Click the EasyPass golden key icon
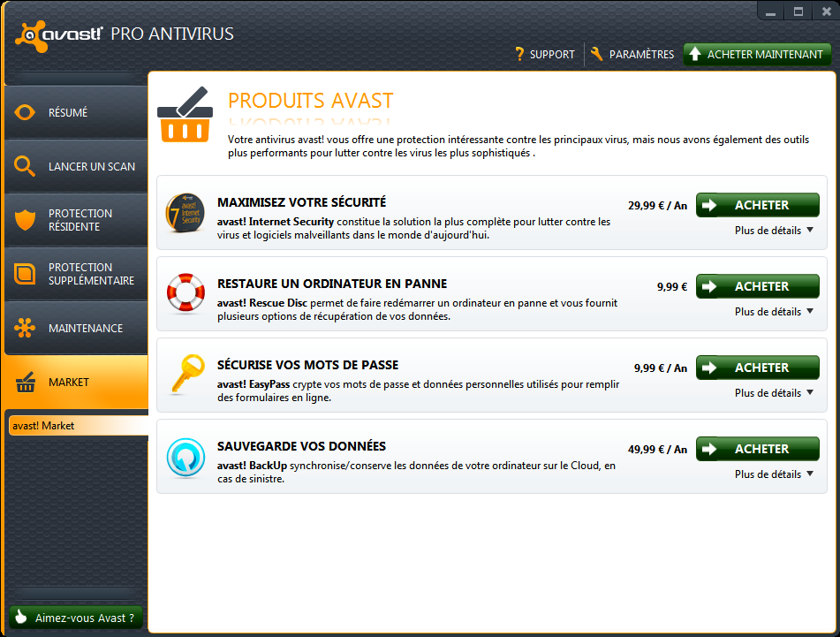 (x=188, y=374)
